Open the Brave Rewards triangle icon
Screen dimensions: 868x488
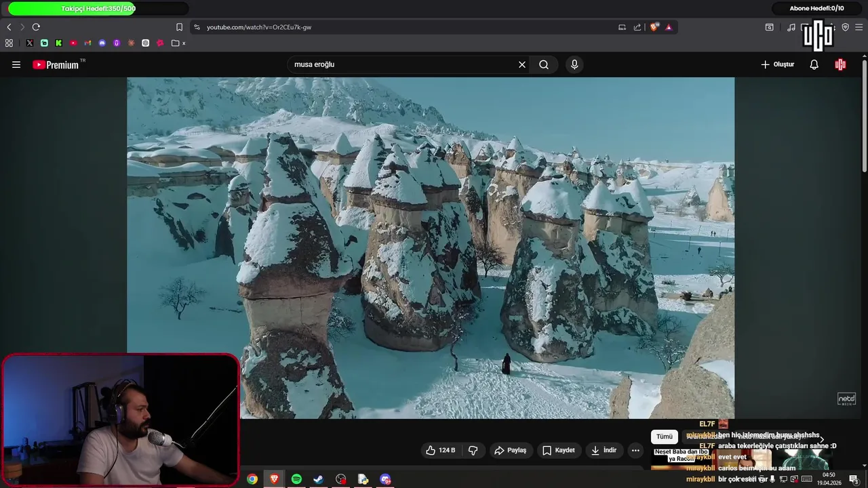pyautogui.click(x=669, y=27)
